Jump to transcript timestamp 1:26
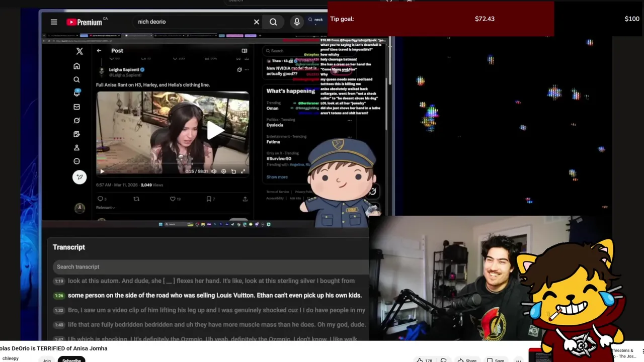Screen dimensions: 644x362 tap(59, 296)
